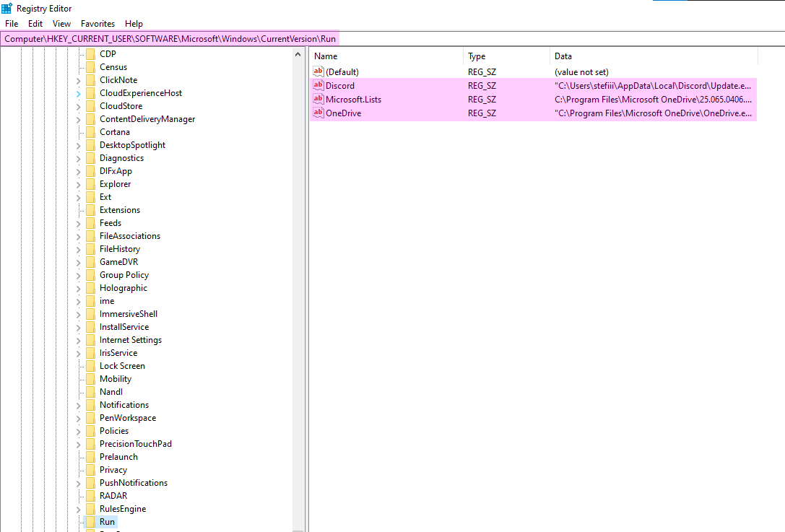Select the Ext key label

coord(105,196)
